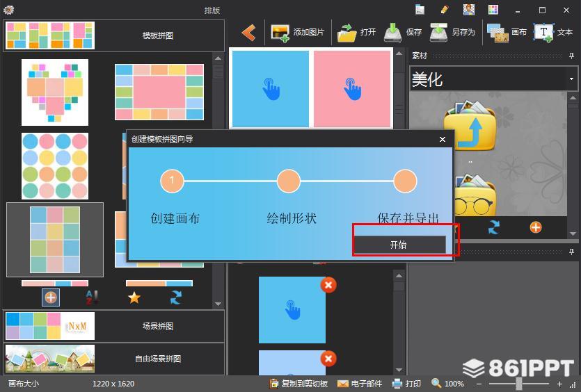
Task: Click the add template plus icon
Action: [51, 297]
